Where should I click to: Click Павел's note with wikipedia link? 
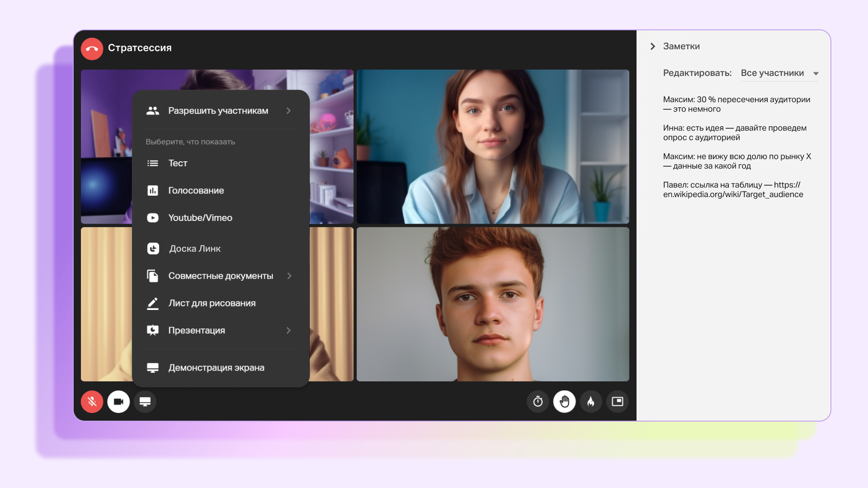(733, 190)
